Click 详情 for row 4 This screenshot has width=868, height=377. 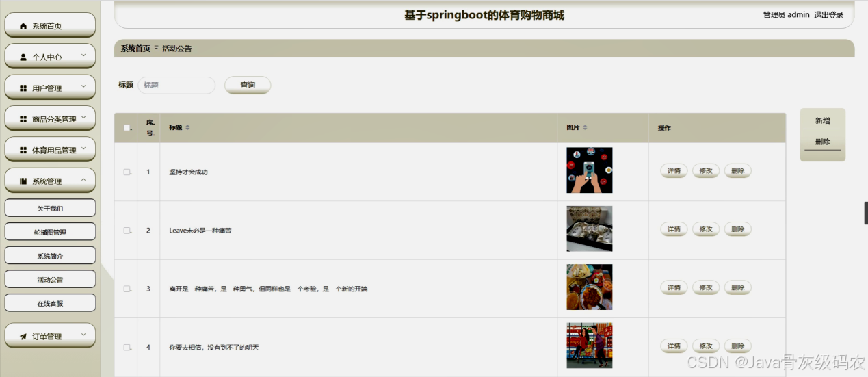click(674, 346)
